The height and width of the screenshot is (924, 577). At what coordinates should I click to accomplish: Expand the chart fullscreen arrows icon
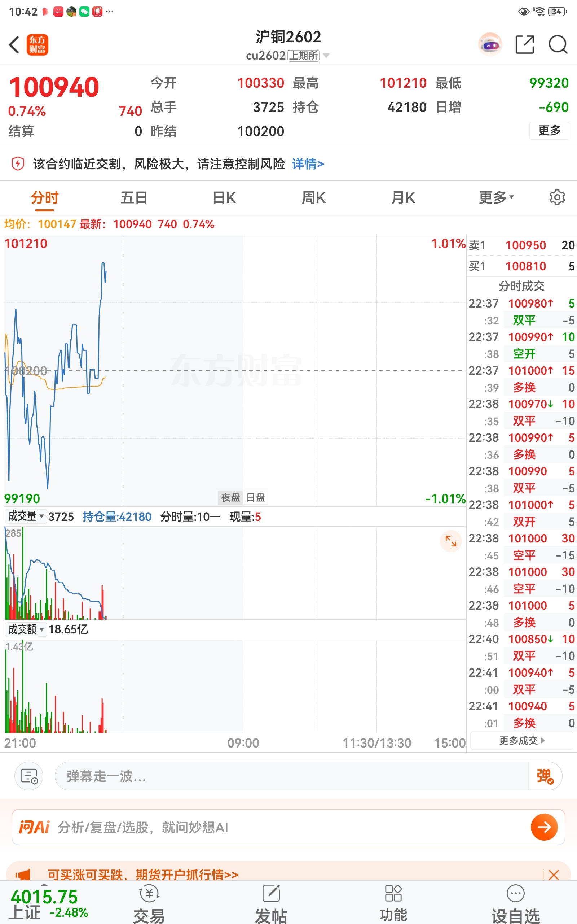(x=451, y=541)
